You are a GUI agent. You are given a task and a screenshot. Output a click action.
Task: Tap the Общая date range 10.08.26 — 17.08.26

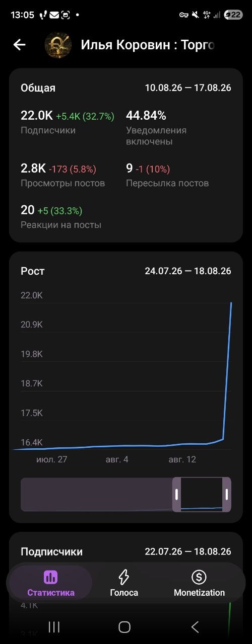tap(188, 88)
